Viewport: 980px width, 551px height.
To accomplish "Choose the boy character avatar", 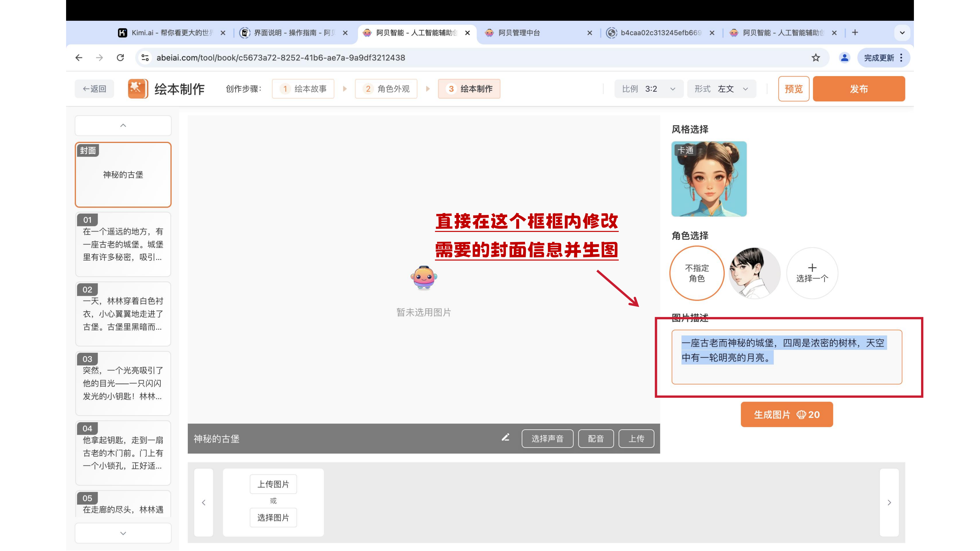I will 754,273.
